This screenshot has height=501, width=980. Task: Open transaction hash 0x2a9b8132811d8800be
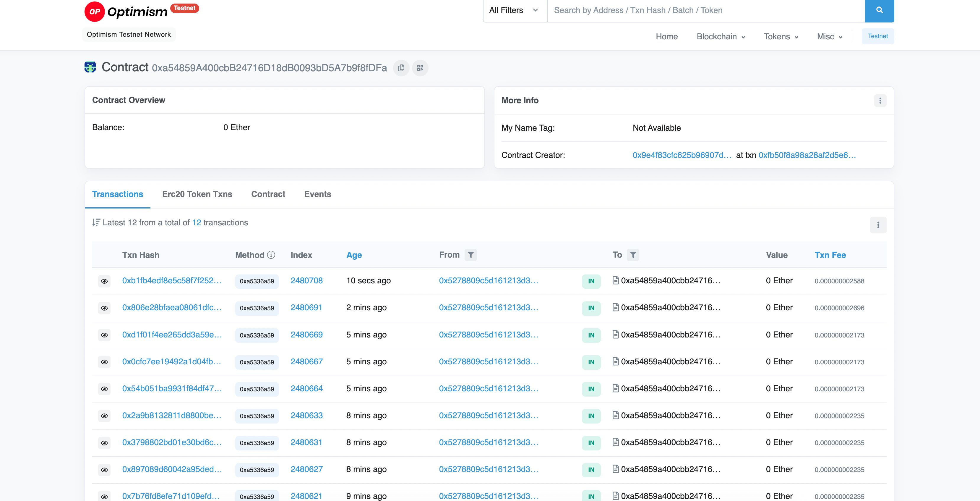coord(172,415)
